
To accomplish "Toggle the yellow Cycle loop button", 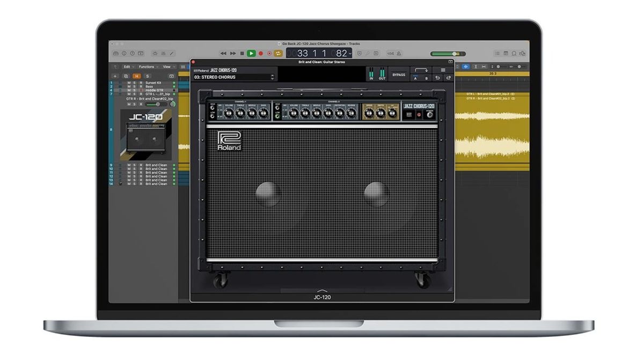I will pyautogui.click(x=278, y=54).
